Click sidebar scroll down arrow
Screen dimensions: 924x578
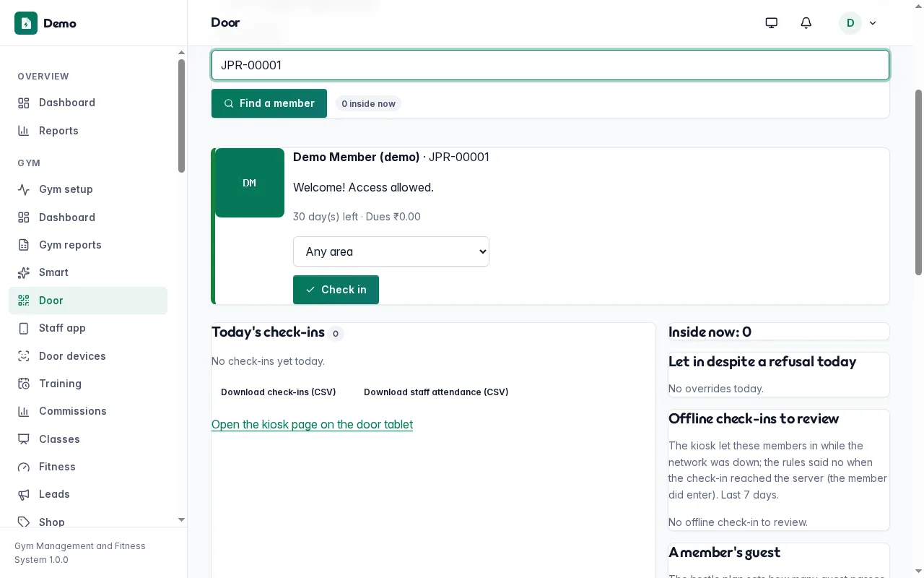[181, 519]
